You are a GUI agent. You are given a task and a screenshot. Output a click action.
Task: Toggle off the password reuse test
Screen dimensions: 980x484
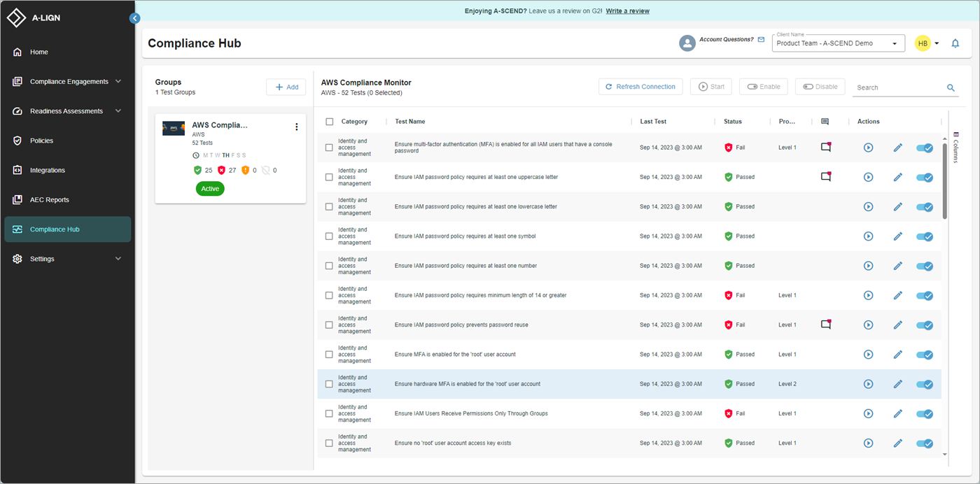(925, 325)
